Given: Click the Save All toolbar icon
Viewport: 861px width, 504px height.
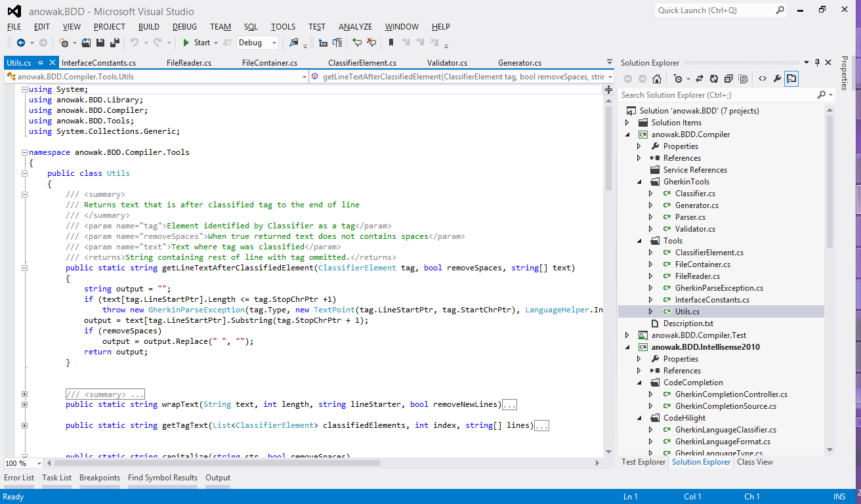Looking at the screenshot, I should click(114, 43).
